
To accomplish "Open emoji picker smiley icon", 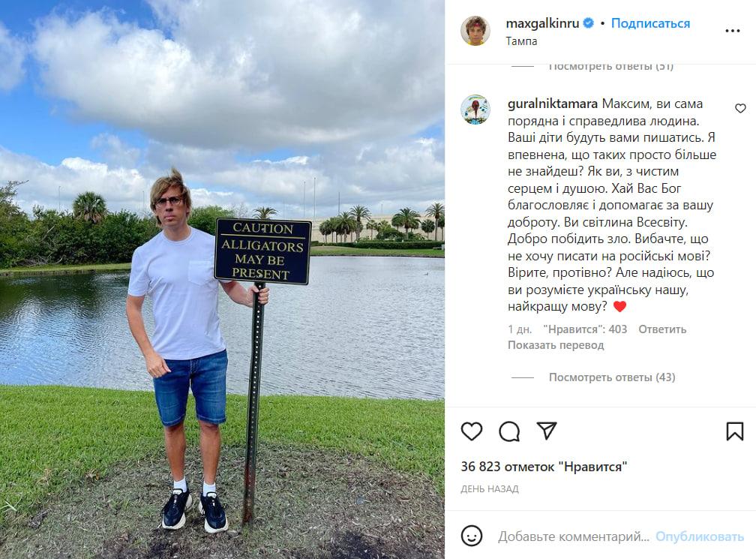I will [x=472, y=536].
